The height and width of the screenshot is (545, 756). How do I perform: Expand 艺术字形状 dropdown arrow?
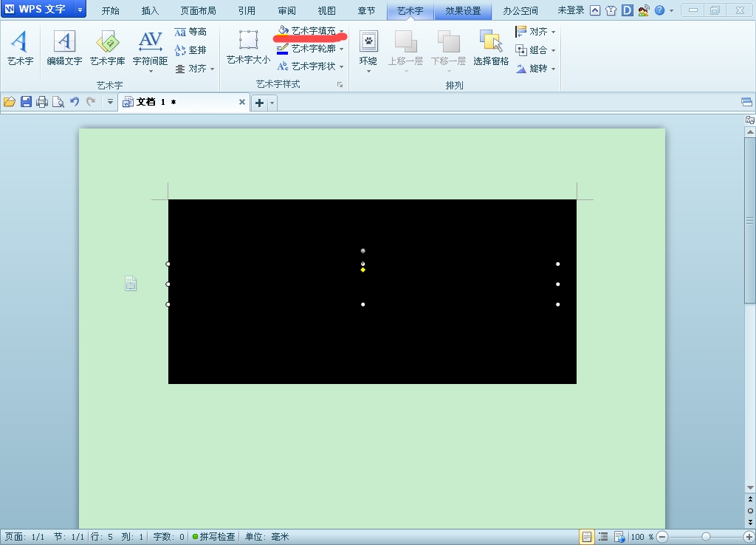(341, 66)
